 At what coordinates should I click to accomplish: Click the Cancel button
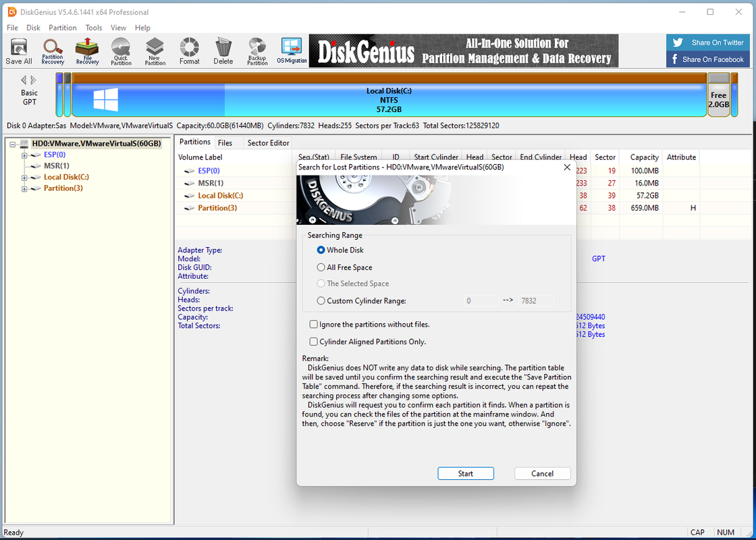[543, 473]
